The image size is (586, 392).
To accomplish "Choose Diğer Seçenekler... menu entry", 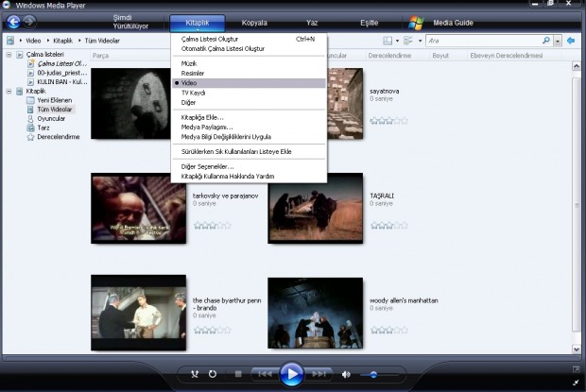I will pos(249,166).
